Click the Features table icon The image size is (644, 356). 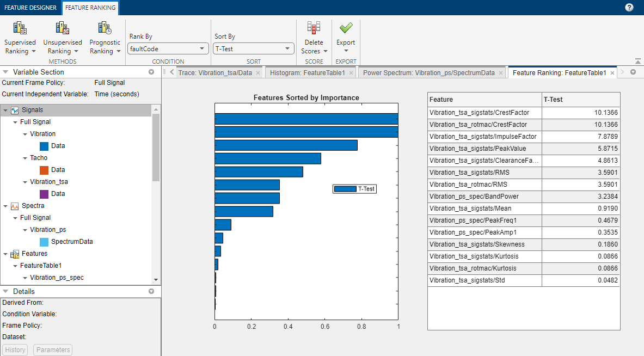pos(15,254)
